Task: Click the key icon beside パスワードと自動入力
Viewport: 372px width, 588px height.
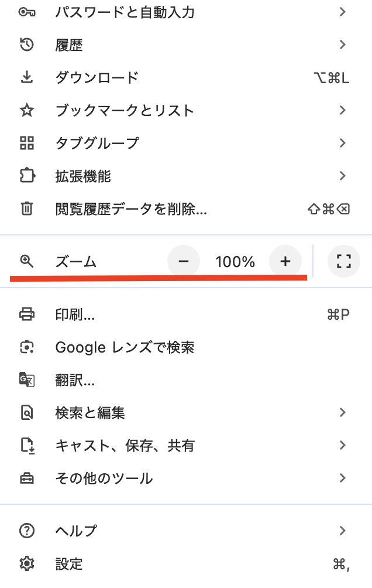Action: tap(26, 12)
